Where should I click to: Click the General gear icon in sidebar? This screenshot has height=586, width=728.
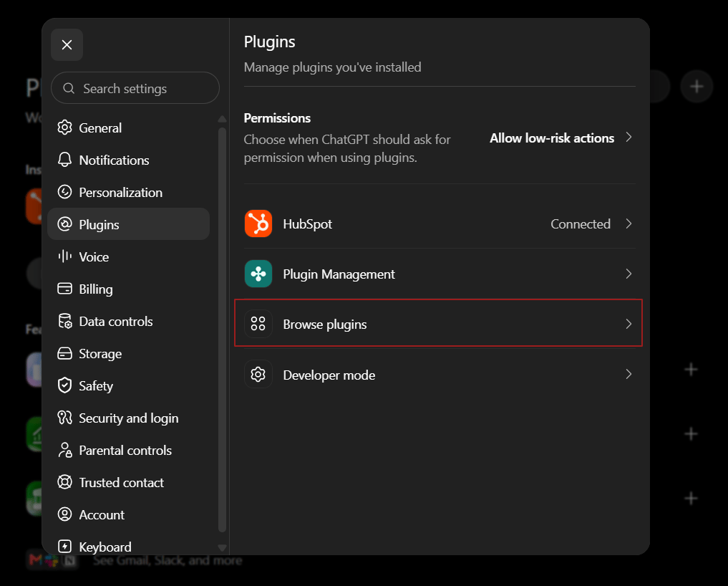(x=64, y=128)
